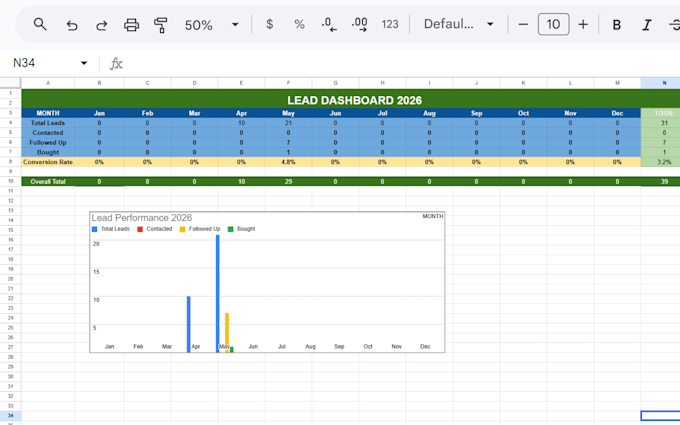
Task: Click the Followed Up legend entry
Action: 200,229
